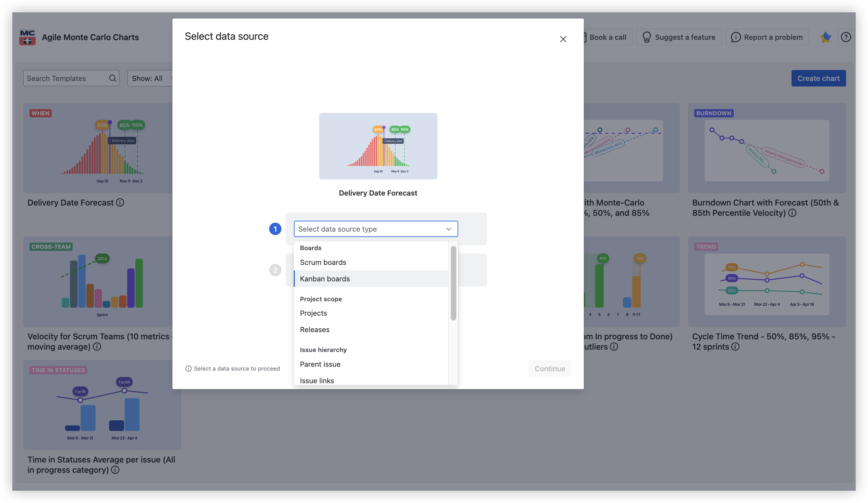Click the Delivery Date Forecast preview image
This screenshot has width=868, height=503.
[378, 146]
